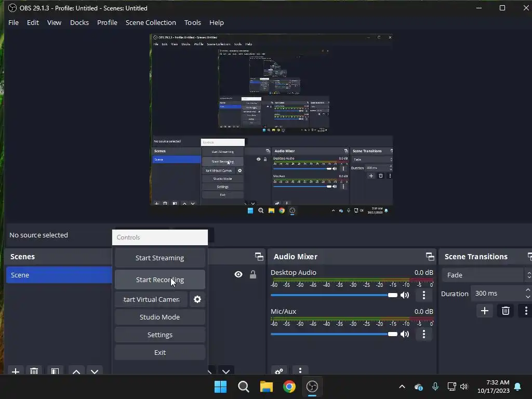
Task: Open the File menu
Action: tap(13, 22)
